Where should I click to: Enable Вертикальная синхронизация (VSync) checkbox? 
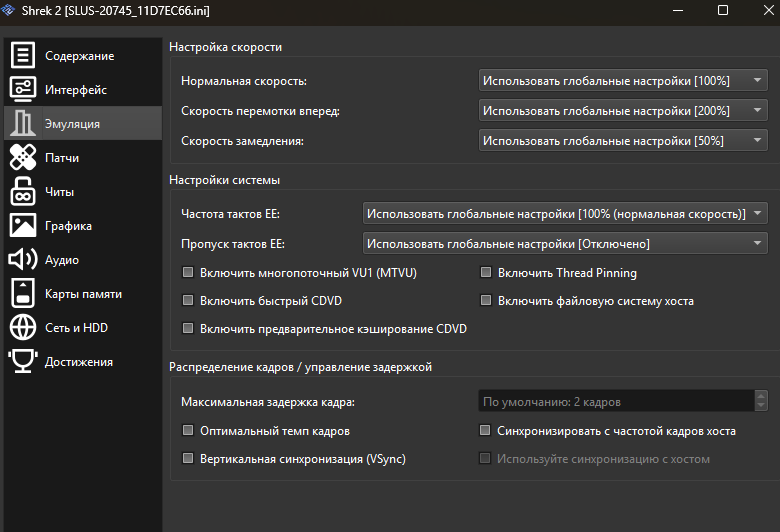(x=188, y=458)
